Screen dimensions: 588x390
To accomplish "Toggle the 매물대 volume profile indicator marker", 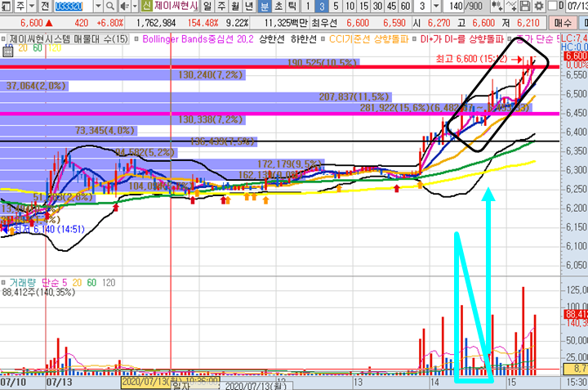I will click(4, 39).
